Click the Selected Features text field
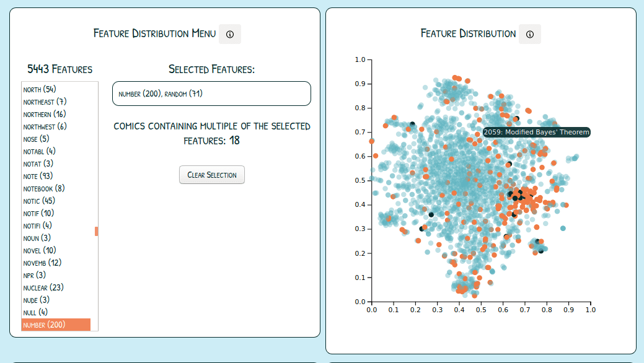Image resolution: width=644 pixels, height=363 pixels. (211, 93)
